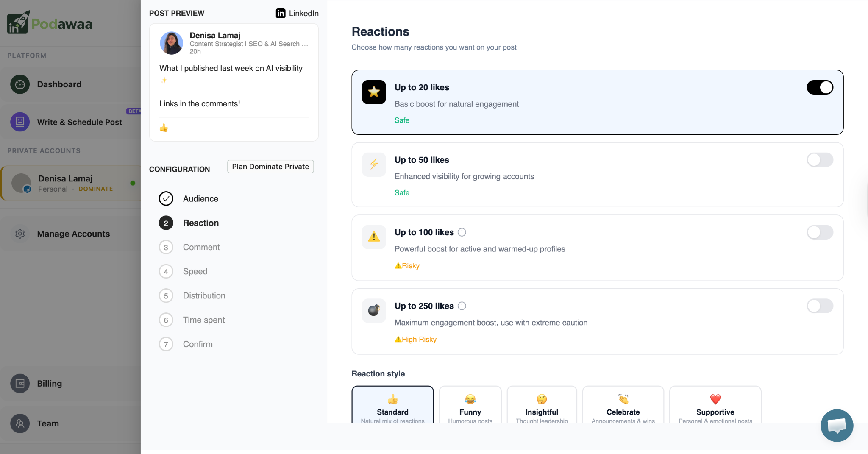Enable the Up to 50 likes toggle
This screenshot has width=868, height=454.
click(x=819, y=160)
